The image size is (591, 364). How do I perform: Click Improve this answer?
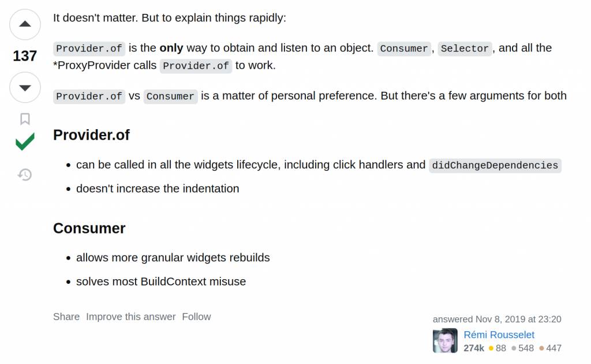[x=131, y=317]
